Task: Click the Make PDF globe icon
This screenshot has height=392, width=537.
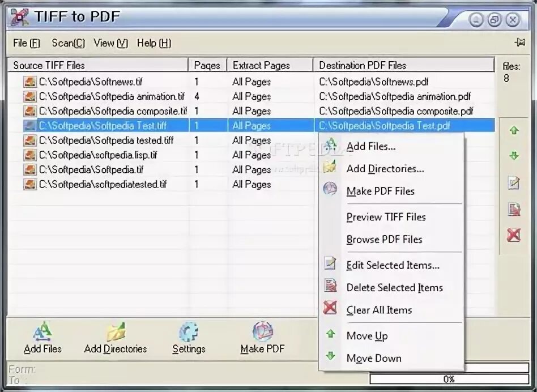Action: 263,331
